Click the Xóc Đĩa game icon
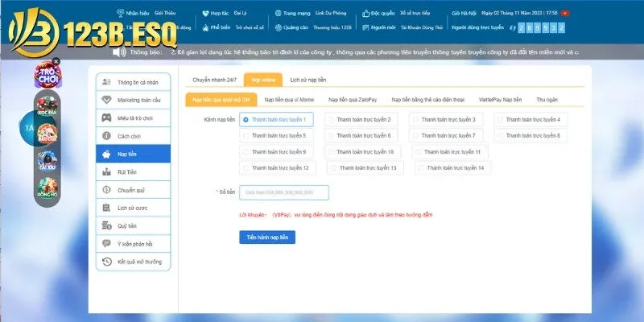Image resolution: width=644 pixels, height=322 pixels. pos(46,105)
